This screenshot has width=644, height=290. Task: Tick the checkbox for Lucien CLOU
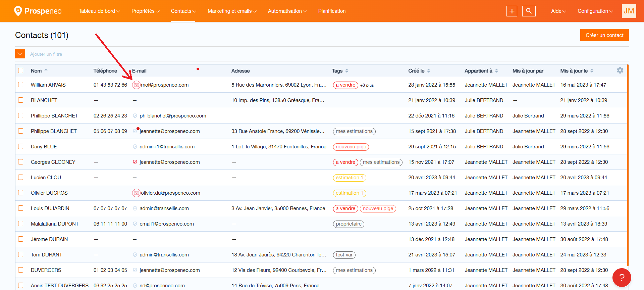[x=21, y=177]
